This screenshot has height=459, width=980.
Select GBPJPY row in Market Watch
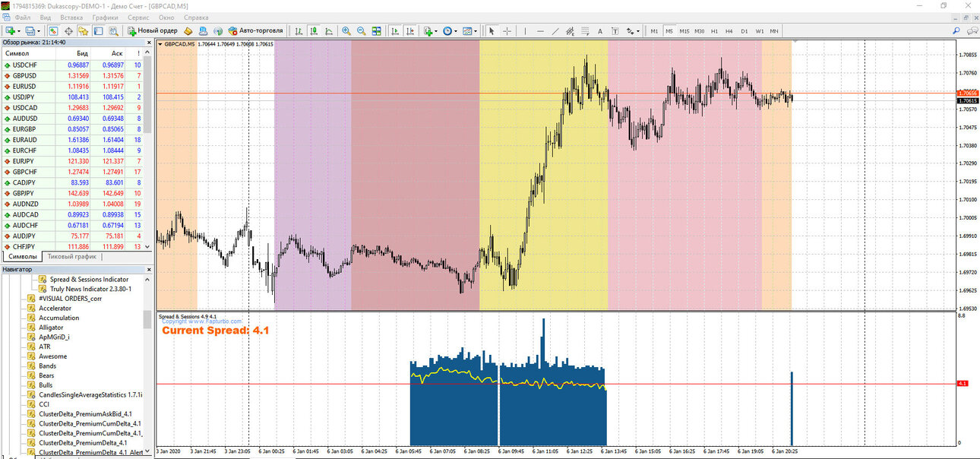tap(72, 193)
